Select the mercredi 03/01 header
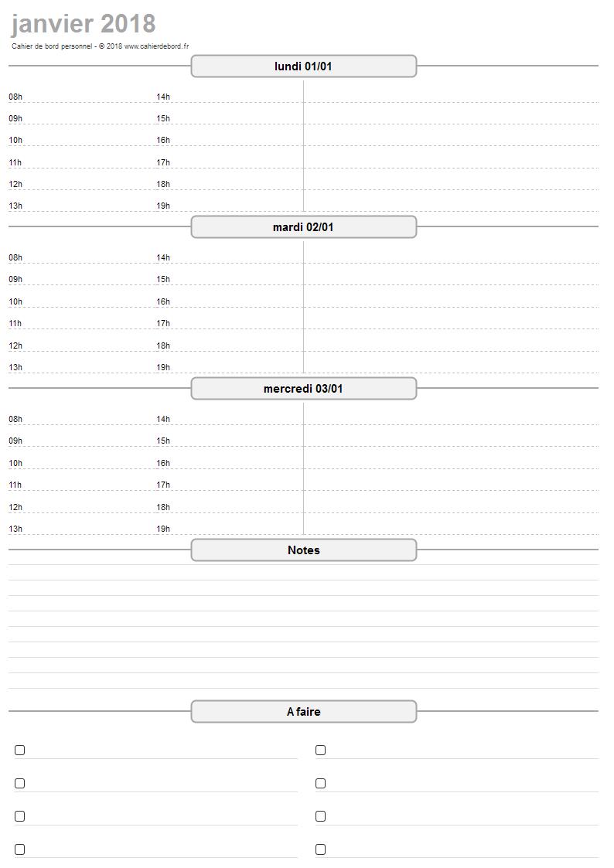Screen dimensions: 614x868 [x=303, y=389]
